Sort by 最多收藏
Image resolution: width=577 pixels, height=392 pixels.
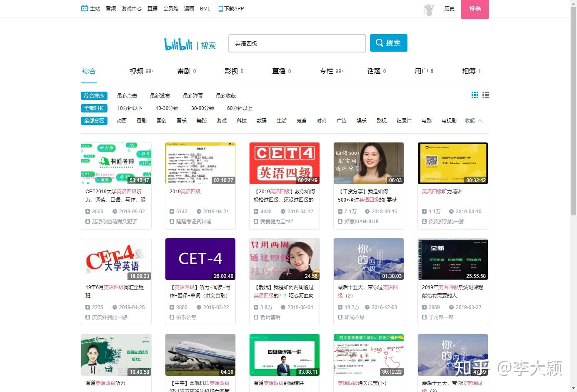click(226, 96)
